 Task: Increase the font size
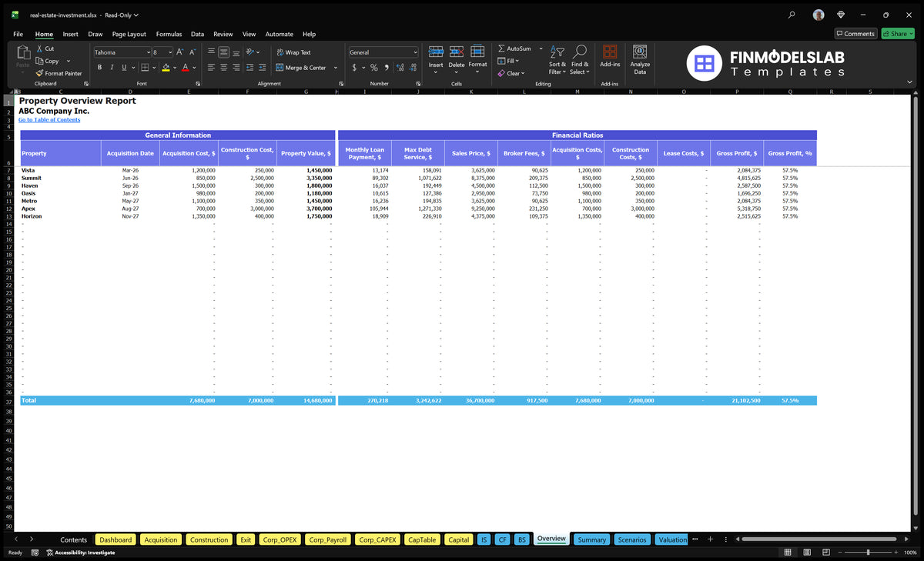pyautogui.click(x=180, y=52)
